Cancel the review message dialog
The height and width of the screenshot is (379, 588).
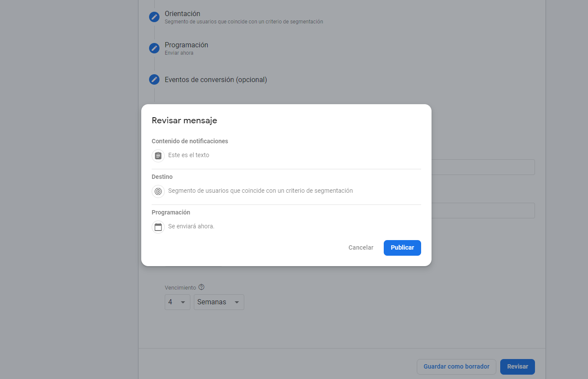click(361, 247)
